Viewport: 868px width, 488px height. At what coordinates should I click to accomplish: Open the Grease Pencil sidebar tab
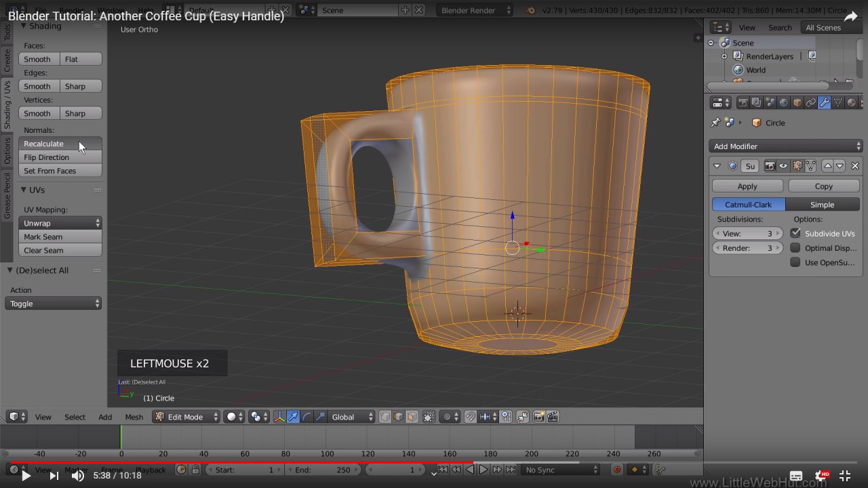coord(7,195)
